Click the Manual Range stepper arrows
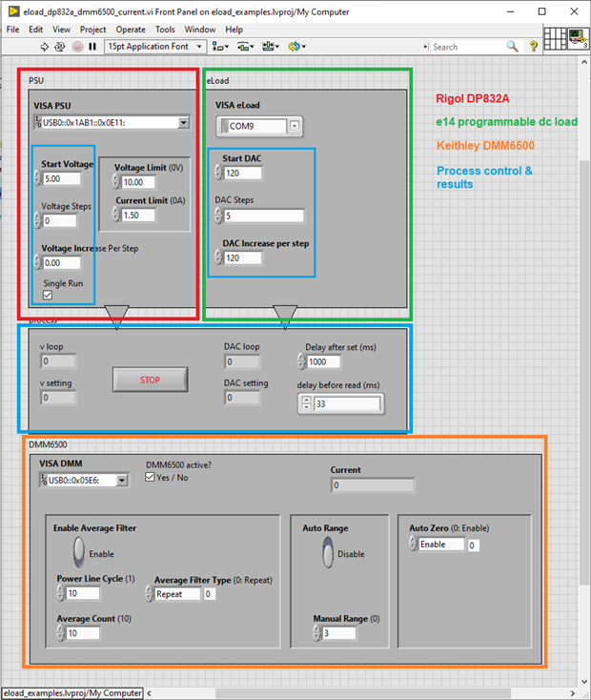This screenshot has width=591, height=700. click(316, 633)
